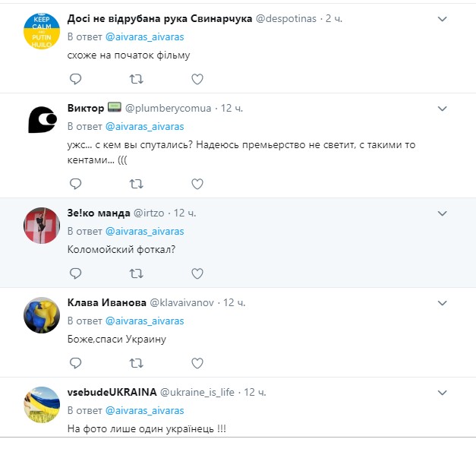This screenshot has height=455, width=476.
Task: Expand the menu chevron on Виктор's tweet
Action: (442, 109)
